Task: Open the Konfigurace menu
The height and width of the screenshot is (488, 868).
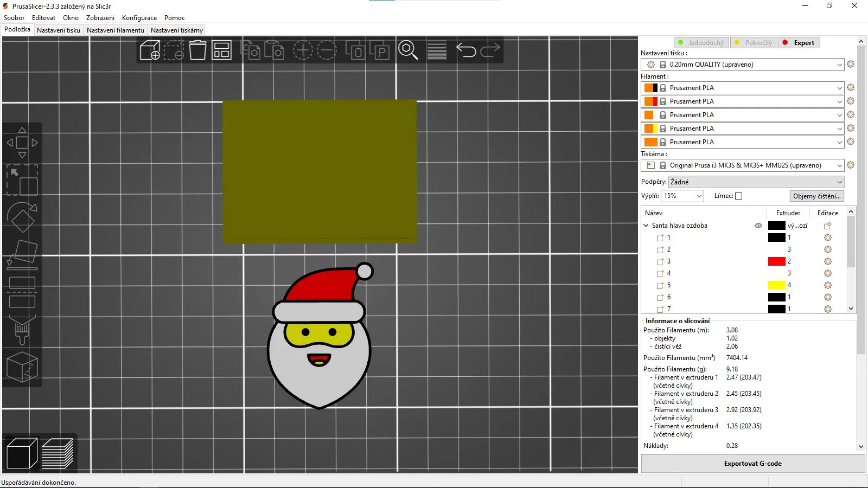Action: (139, 18)
